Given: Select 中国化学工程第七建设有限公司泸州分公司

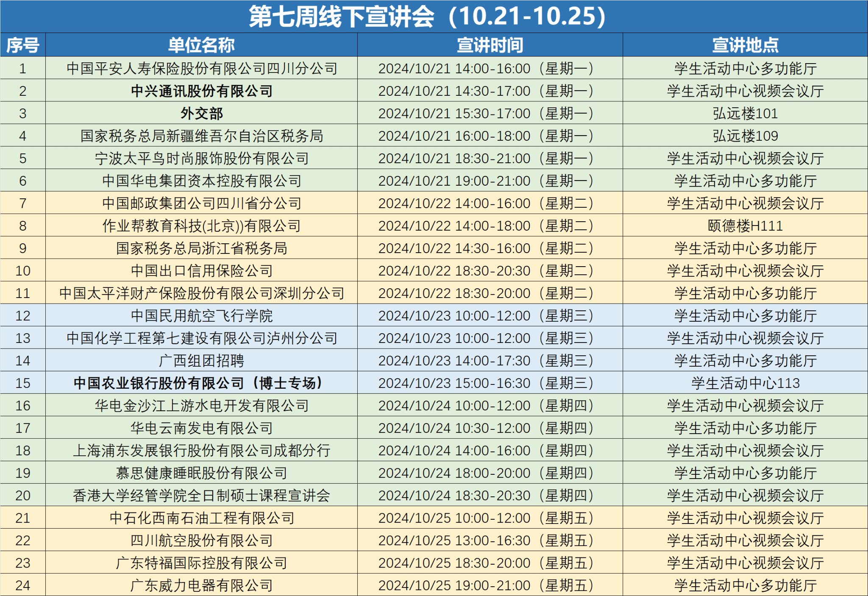Looking at the screenshot, I should pos(202,338).
